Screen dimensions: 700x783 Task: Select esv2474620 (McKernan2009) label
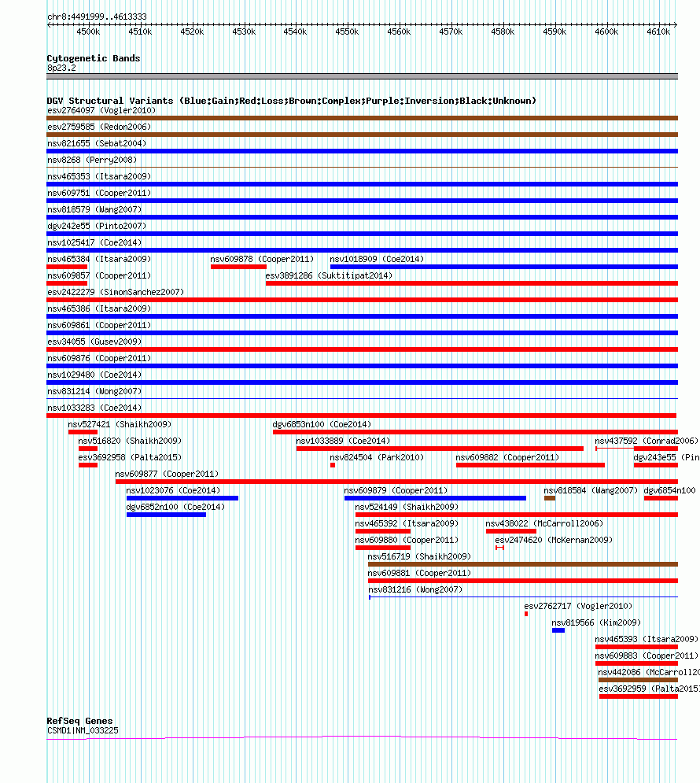tap(554, 539)
